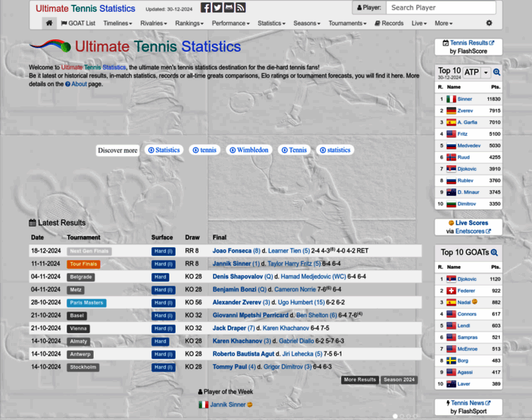Expand the Seasons menu
The width and height of the screenshot is (532, 420).
[x=307, y=23]
